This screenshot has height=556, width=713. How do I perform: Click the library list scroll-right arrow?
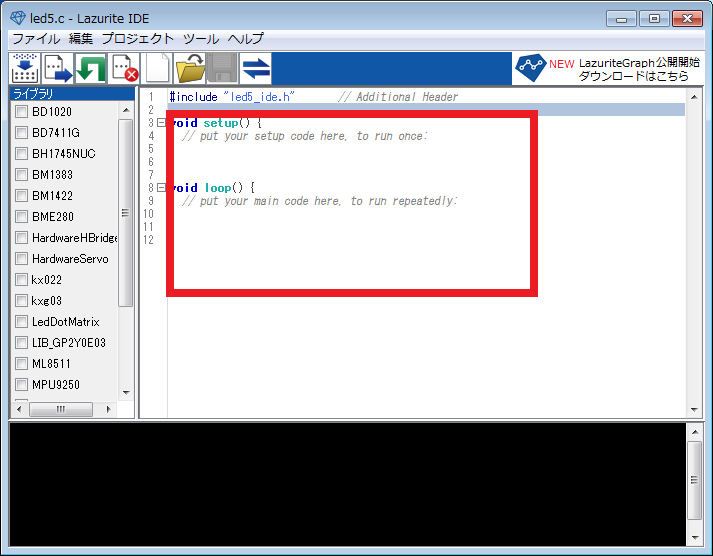pyautogui.click(x=108, y=409)
